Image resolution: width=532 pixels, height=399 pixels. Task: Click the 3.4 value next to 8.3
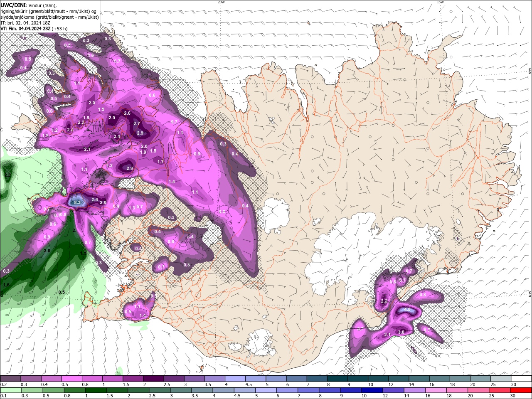pyautogui.click(x=95, y=199)
